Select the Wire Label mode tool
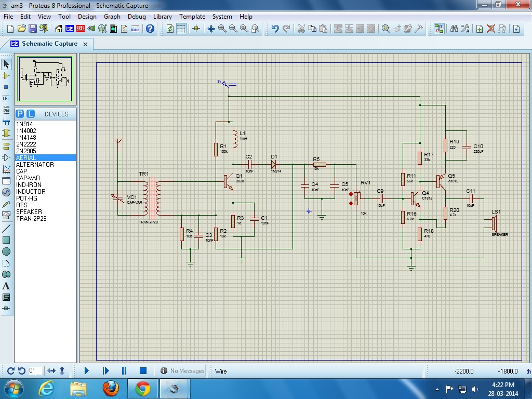 6,98
